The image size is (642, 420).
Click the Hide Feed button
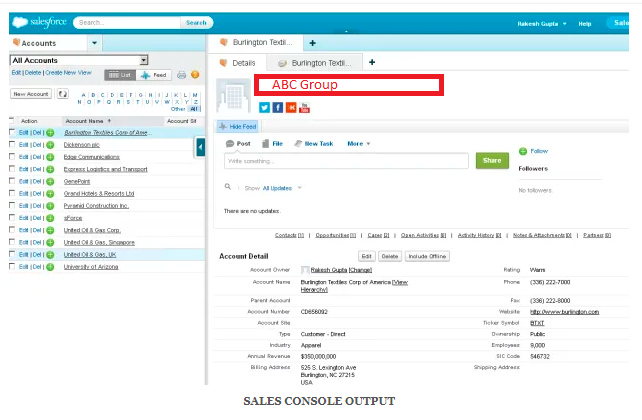(237, 126)
